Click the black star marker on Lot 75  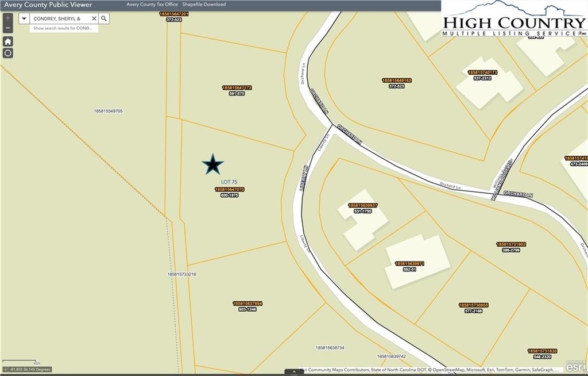tap(212, 165)
